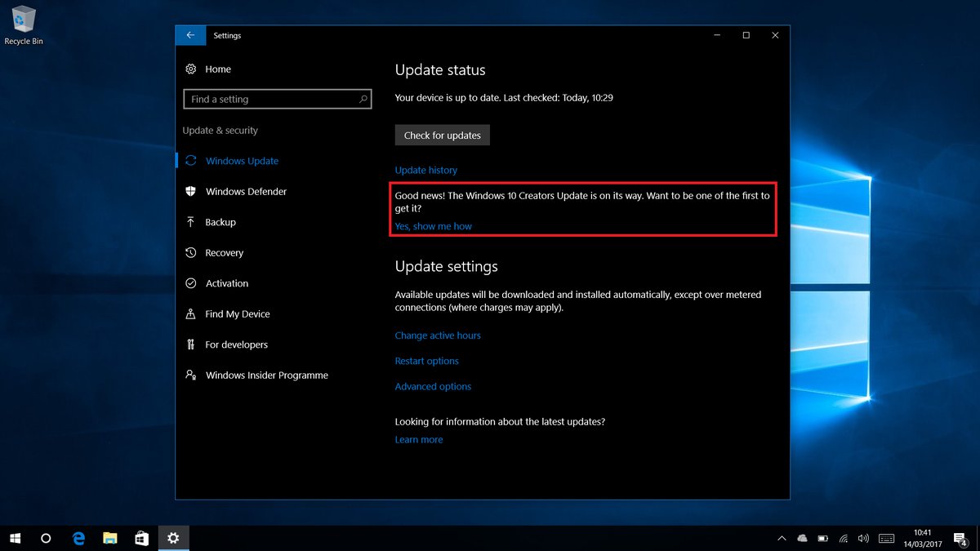Click the Yes, show me how link

click(x=433, y=226)
